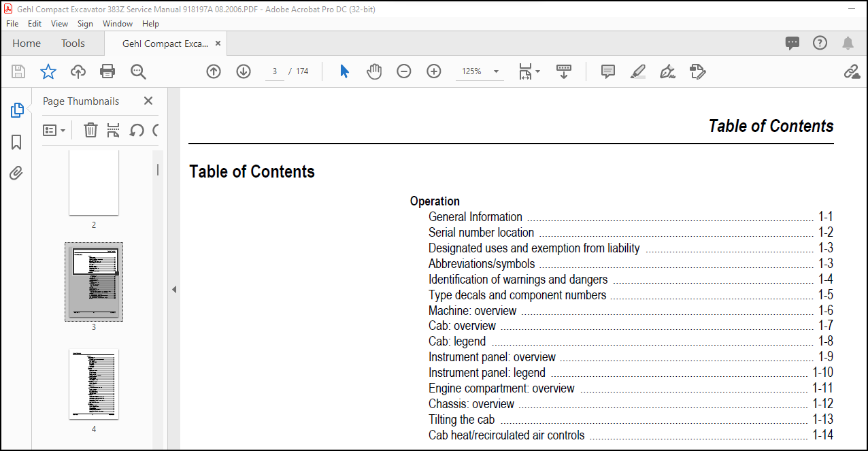This screenshot has width=868, height=451.
Task: Open Engine compartment: overview entry
Action: (x=501, y=388)
